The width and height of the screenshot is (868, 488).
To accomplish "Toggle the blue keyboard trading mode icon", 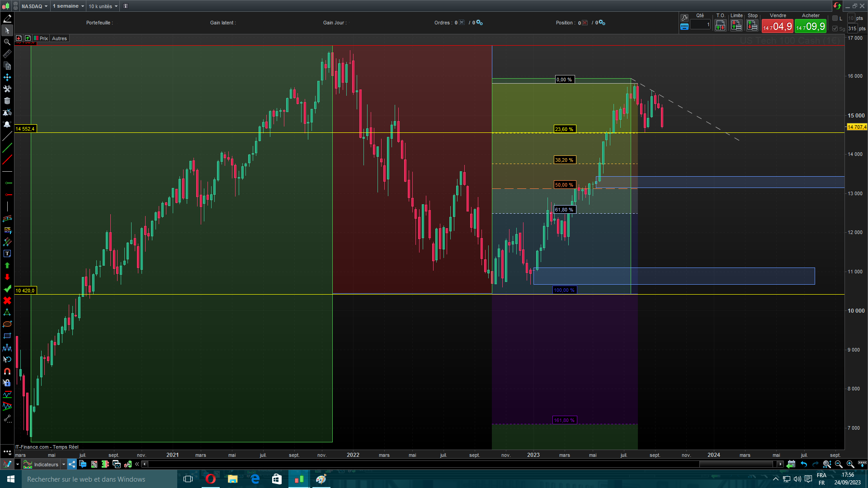I will (684, 27).
